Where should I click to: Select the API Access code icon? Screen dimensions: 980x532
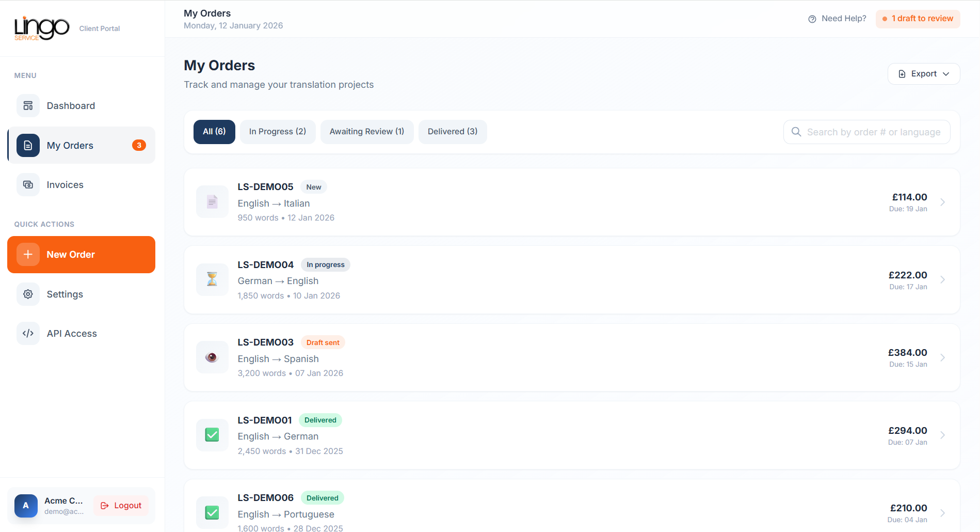(27, 333)
